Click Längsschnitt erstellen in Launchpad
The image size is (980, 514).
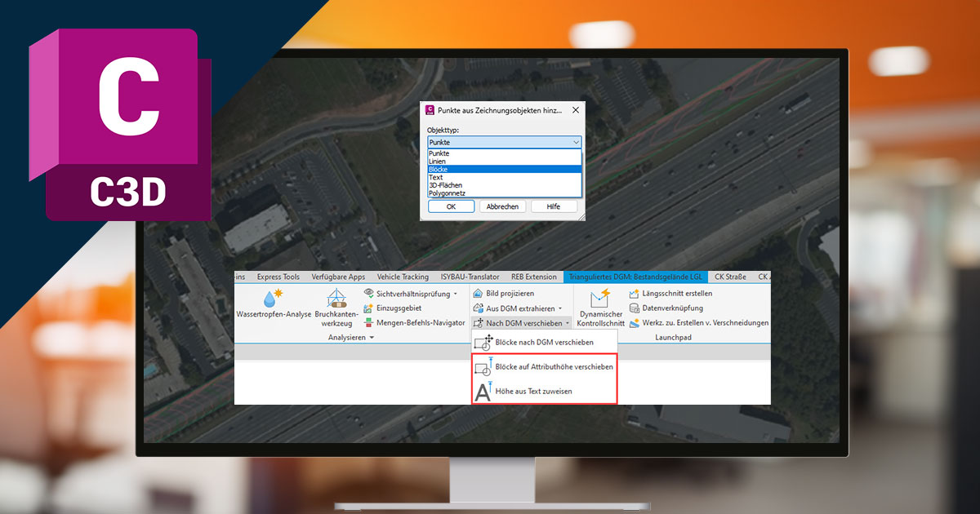pyautogui.click(x=676, y=294)
